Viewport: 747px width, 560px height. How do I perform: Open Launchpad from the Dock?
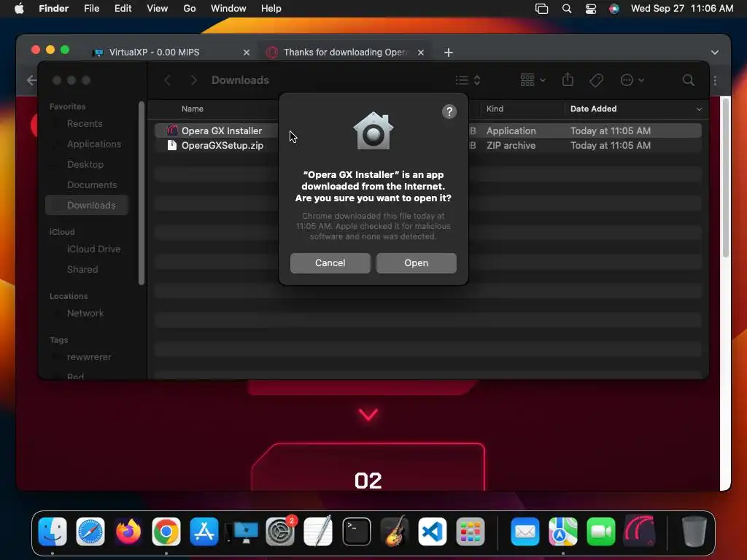coord(471,531)
